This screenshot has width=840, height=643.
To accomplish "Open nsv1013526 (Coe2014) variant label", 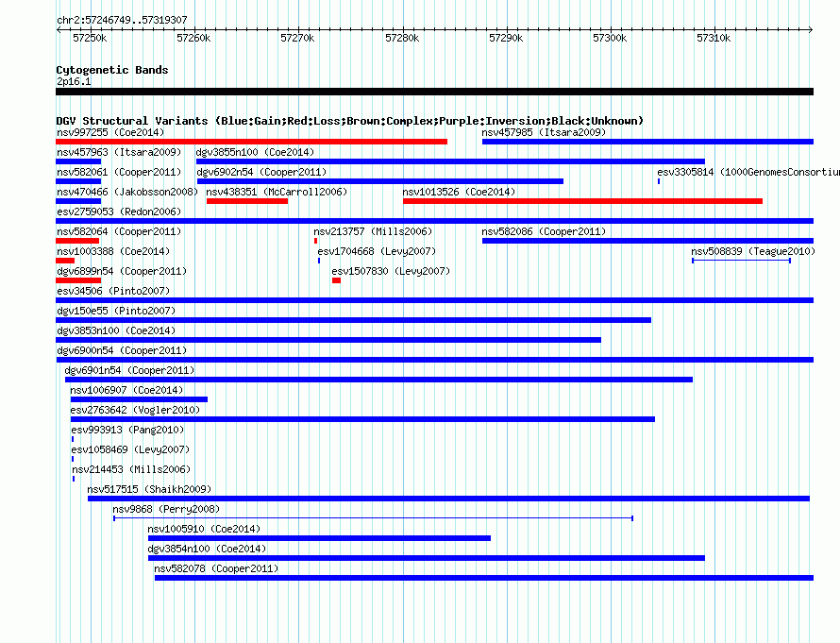I will [x=459, y=192].
